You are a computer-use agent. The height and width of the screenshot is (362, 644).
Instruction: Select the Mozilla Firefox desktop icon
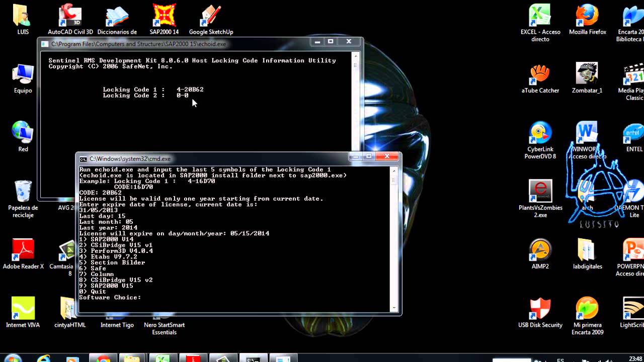(587, 19)
